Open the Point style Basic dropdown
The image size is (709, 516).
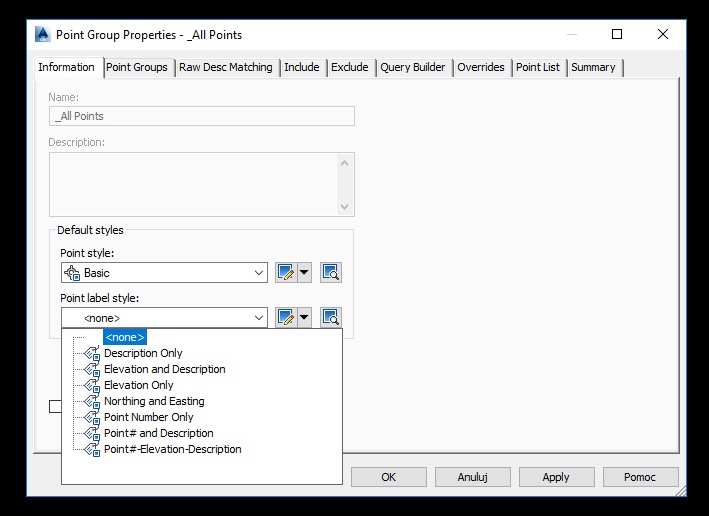point(164,273)
